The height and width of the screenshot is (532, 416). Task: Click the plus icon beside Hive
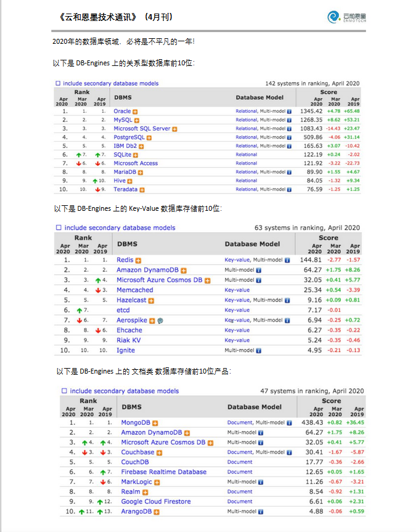[129, 181]
